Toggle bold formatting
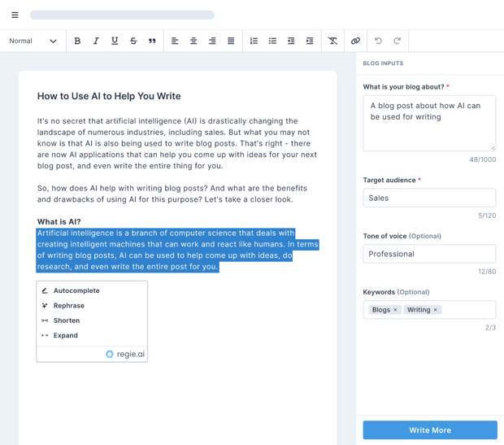This screenshot has height=445, width=504. click(77, 41)
